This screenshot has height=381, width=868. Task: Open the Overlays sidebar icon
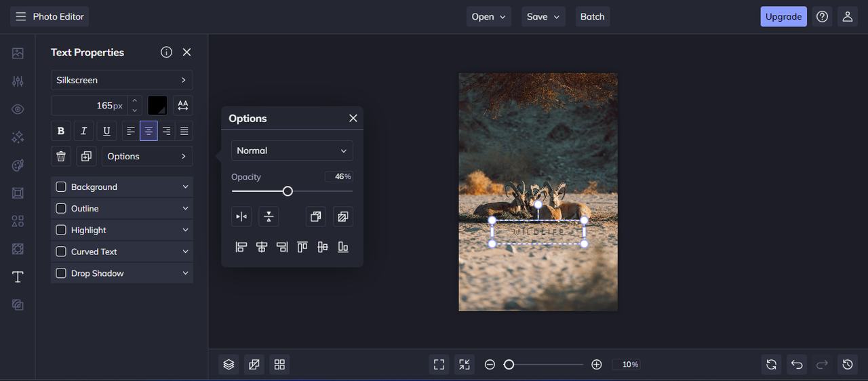pos(18,249)
